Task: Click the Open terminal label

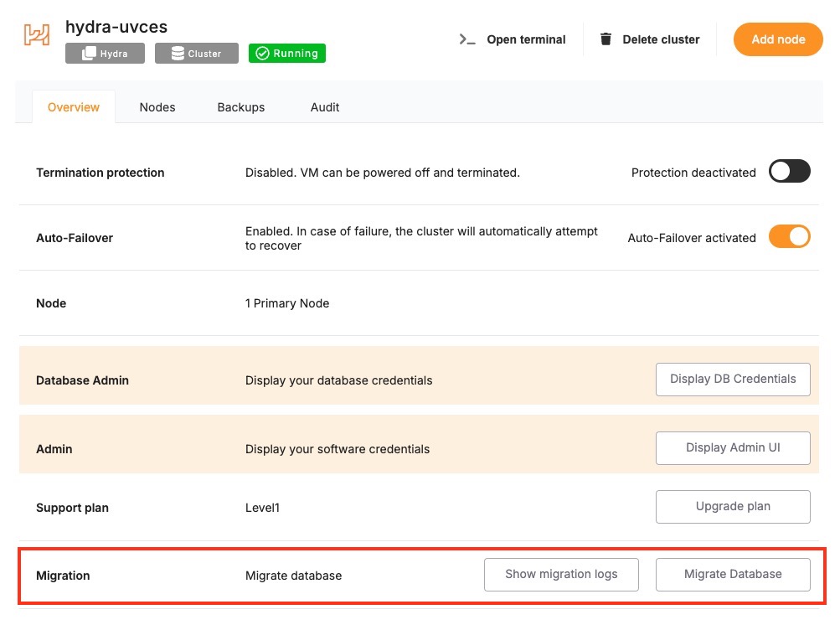Action: (526, 39)
